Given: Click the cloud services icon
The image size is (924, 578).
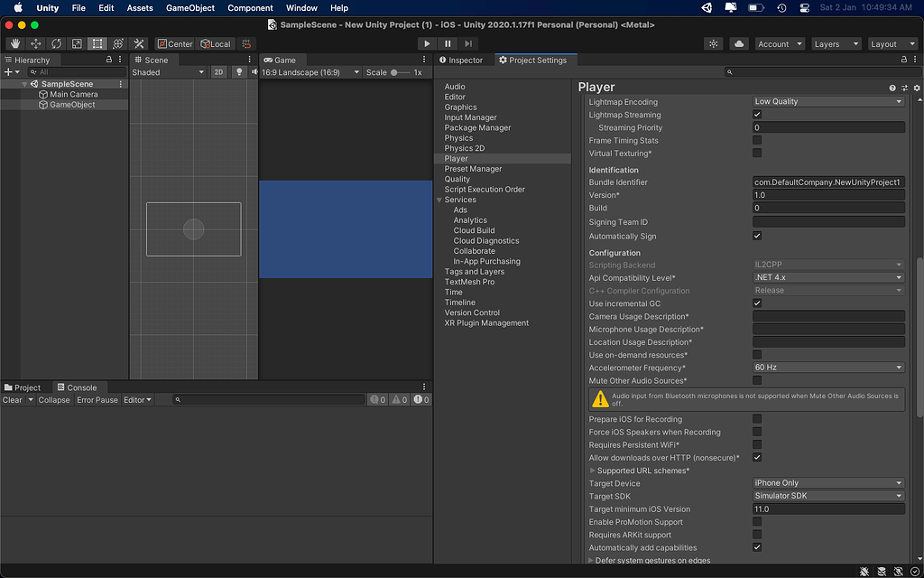Looking at the screenshot, I should point(739,43).
